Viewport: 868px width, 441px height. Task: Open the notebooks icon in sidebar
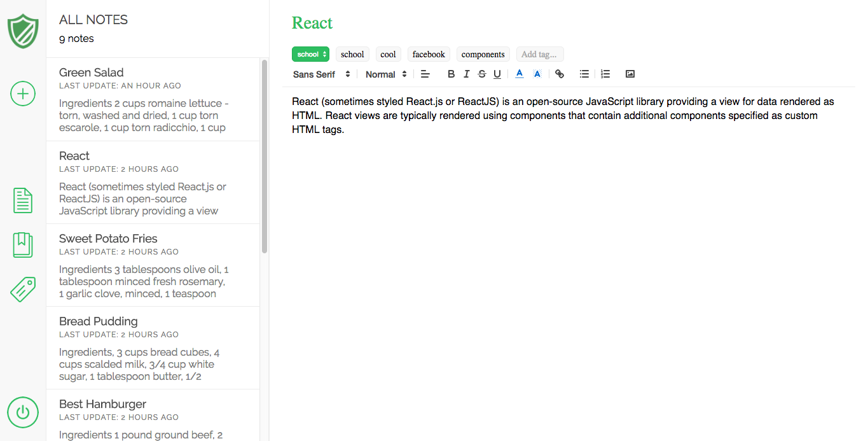(x=23, y=244)
